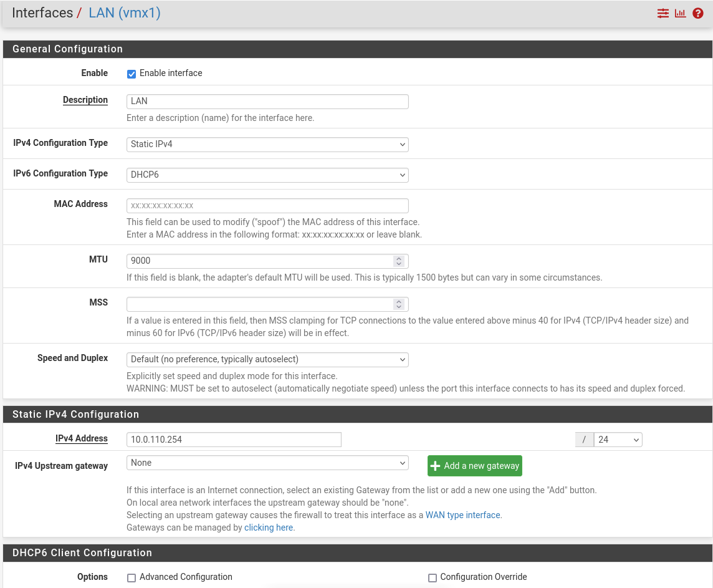Open IPv6 Configuration Type dropdown

[267, 175]
